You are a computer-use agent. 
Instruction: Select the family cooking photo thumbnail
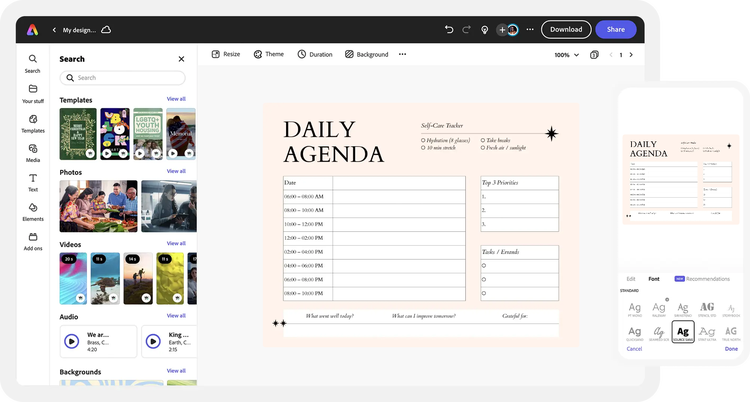pyautogui.click(x=98, y=206)
